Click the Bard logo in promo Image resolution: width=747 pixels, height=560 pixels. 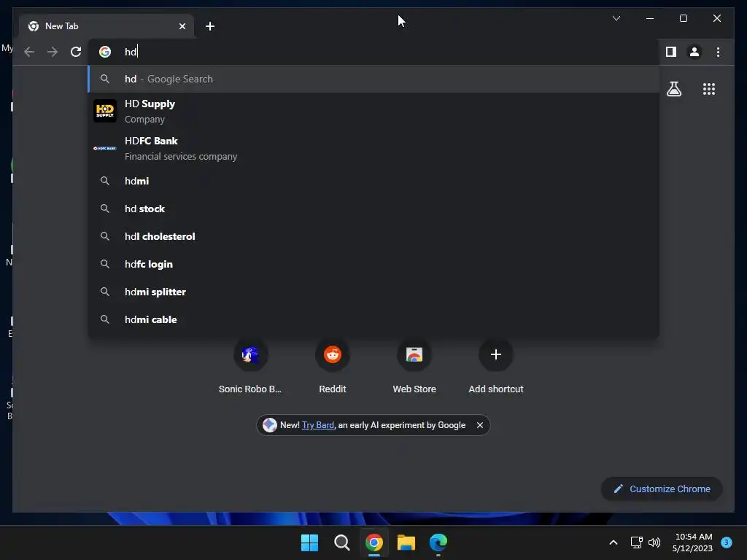270,425
